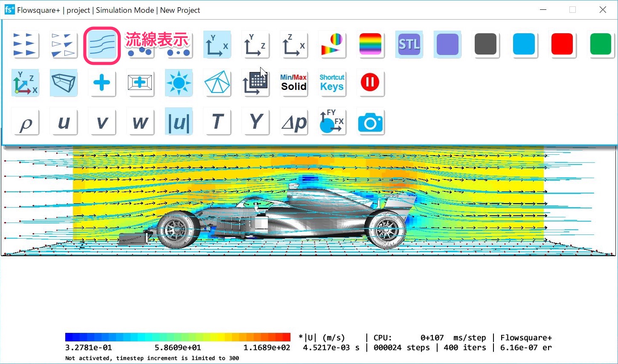The height and width of the screenshot is (364, 618).
Task: Pick the green color swatch
Action: click(x=601, y=44)
